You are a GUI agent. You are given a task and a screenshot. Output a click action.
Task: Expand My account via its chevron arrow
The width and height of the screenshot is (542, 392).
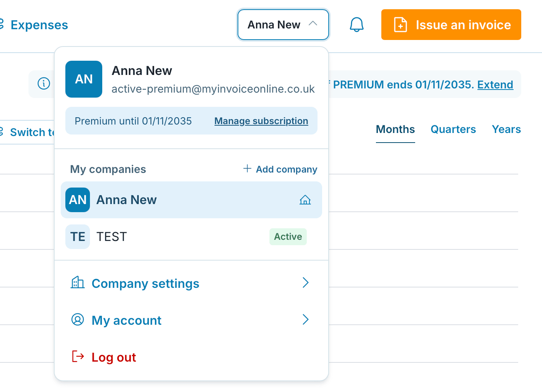click(x=306, y=320)
